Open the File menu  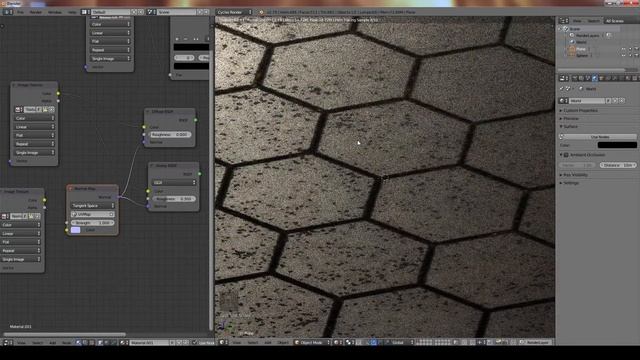coord(20,12)
